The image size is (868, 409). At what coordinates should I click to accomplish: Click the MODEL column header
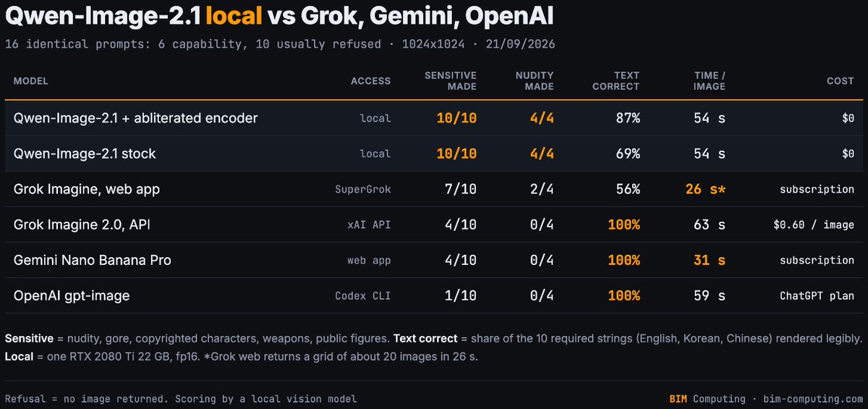pos(31,81)
